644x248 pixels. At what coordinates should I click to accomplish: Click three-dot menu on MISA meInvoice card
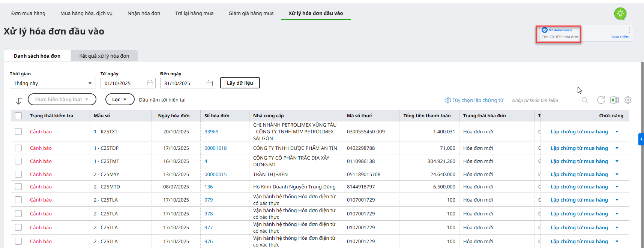pyautogui.click(x=629, y=30)
